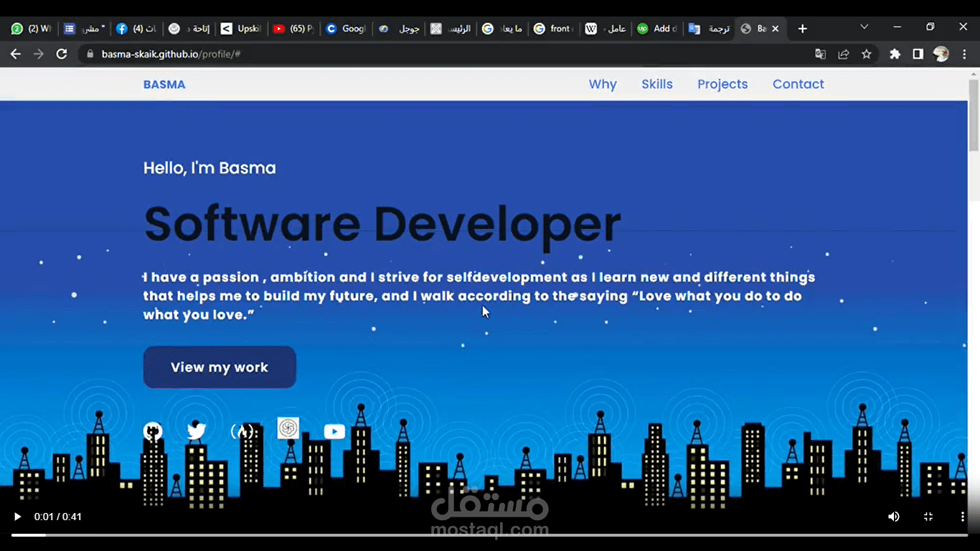Open the YouTube social icon

pos(334,431)
